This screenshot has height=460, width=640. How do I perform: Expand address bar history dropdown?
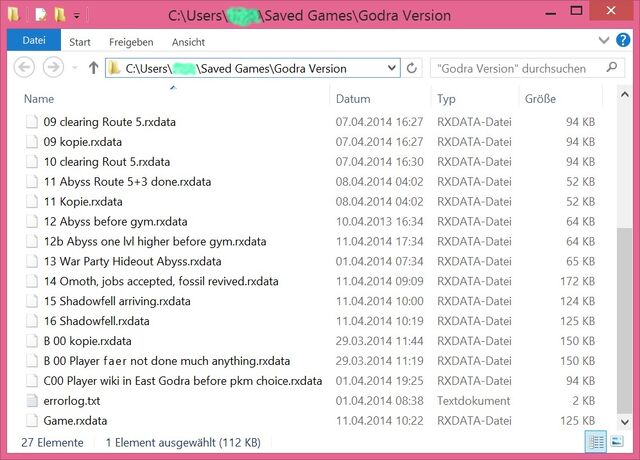point(391,68)
